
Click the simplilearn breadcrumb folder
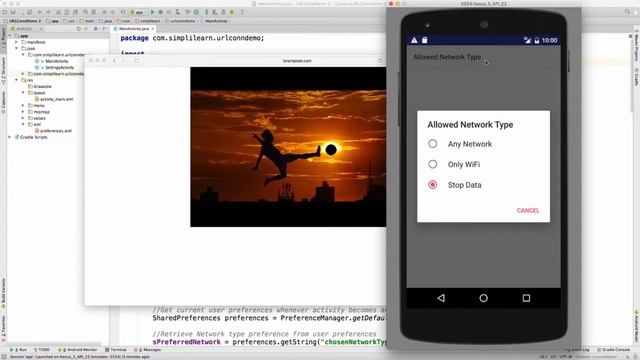coord(147,21)
